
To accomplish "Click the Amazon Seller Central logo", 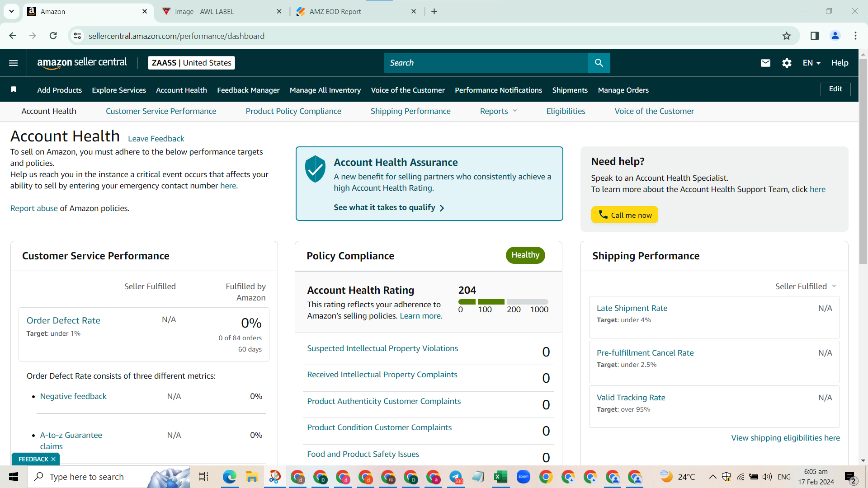I will 82,63.
